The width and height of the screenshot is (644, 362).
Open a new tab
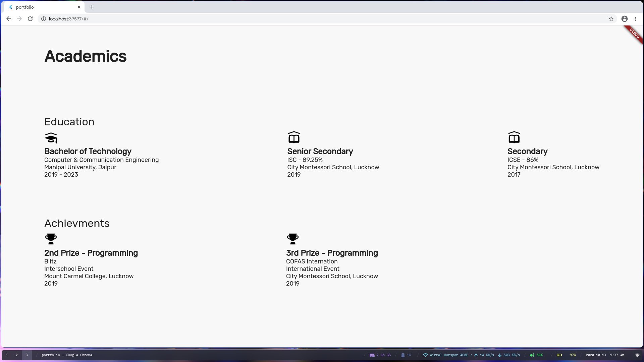tap(92, 7)
